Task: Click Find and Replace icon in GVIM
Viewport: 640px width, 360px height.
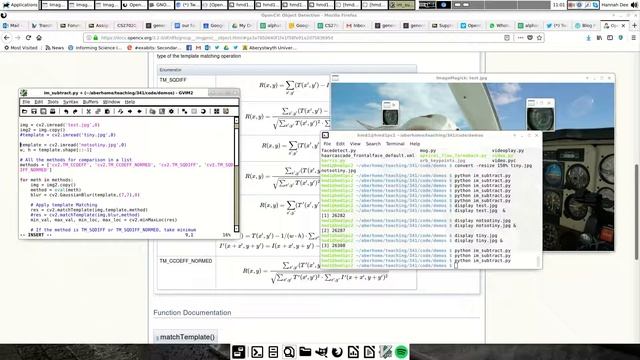Action: (x=120, y=111)
